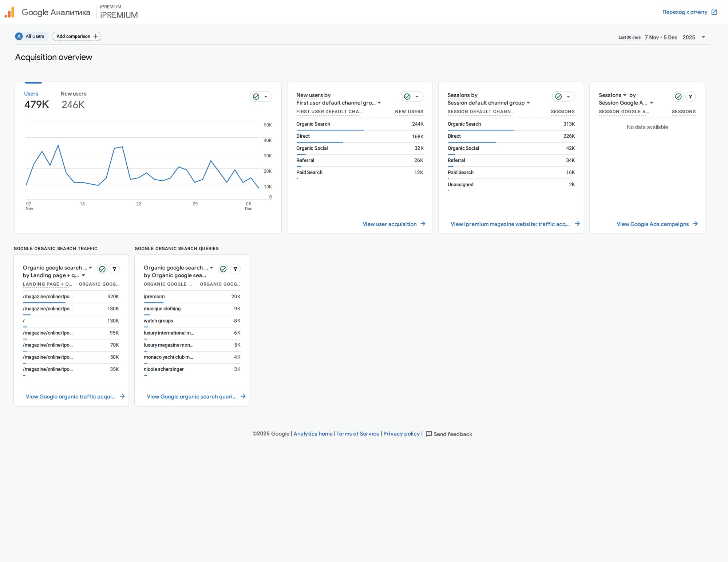Open report via external link icon

point(714,12)
